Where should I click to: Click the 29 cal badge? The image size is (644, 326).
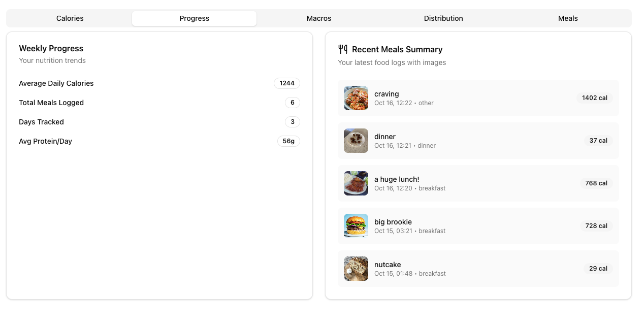click(x=598, y=269)
